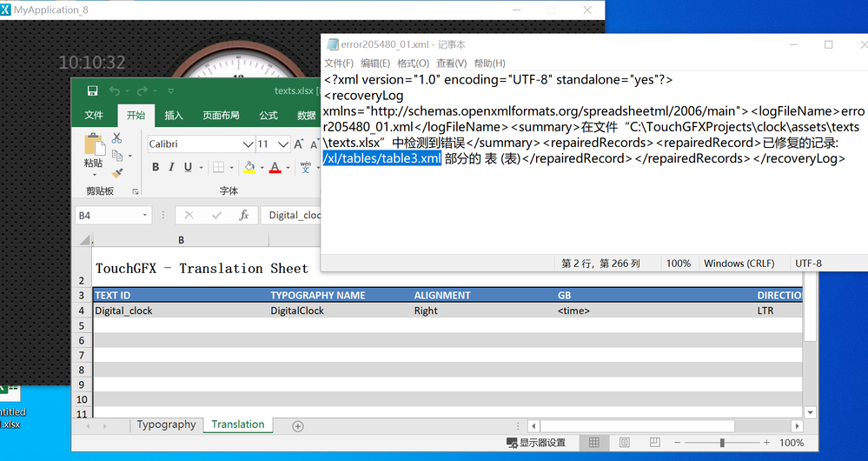Select row 4 header
This screenshot has width=868, height=461.
[82, 311]
